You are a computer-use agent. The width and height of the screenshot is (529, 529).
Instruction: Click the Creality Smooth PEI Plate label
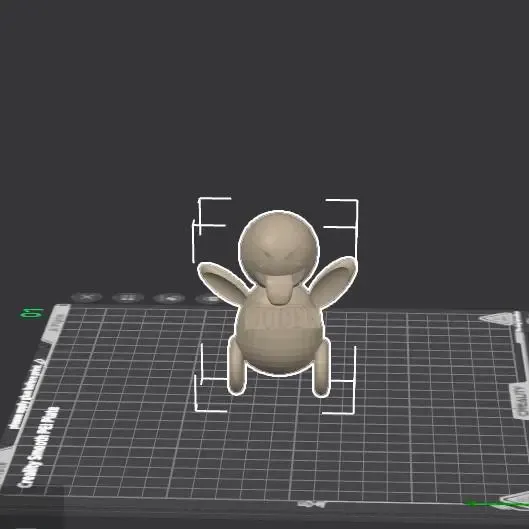point(39,447)
